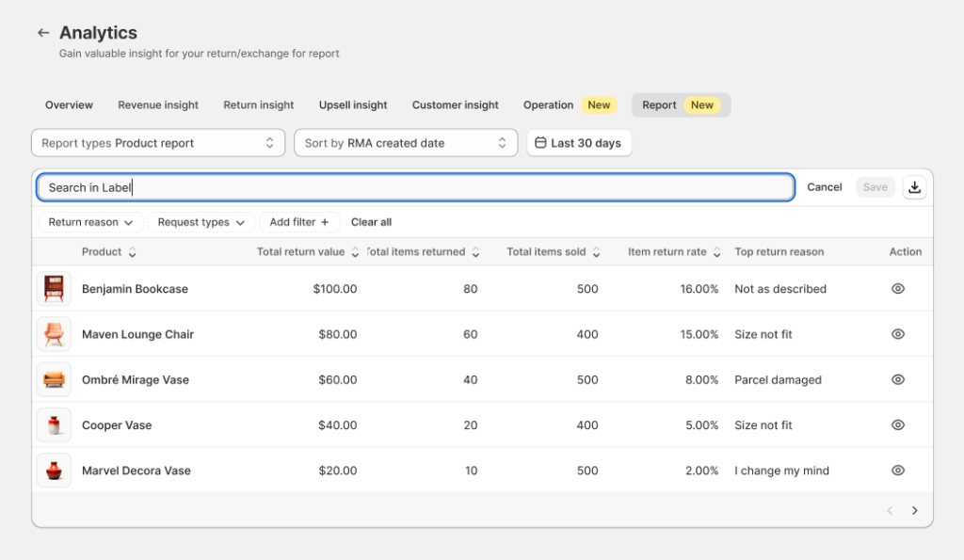View details for Marvel Decora Vase via eye icon
Screen dimensions: 964x560
[x=897, y=470]
